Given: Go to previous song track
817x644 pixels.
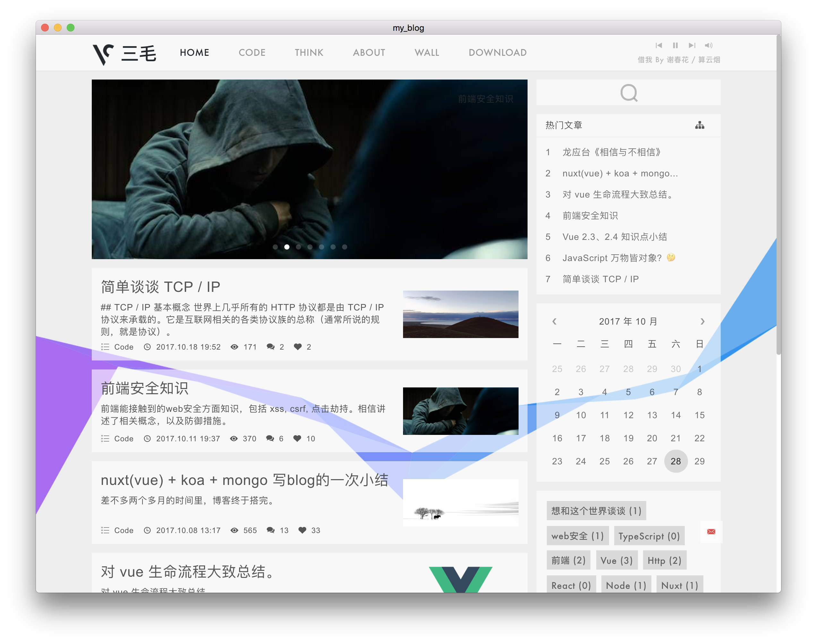Looking at the screenshot, I should pos(658,45).
